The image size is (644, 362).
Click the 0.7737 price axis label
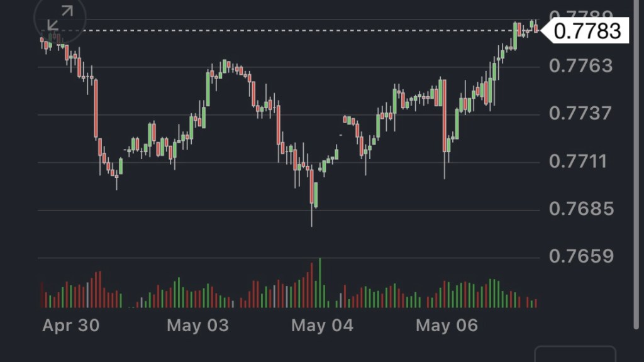pyautogui.click(x=580, y=114)
